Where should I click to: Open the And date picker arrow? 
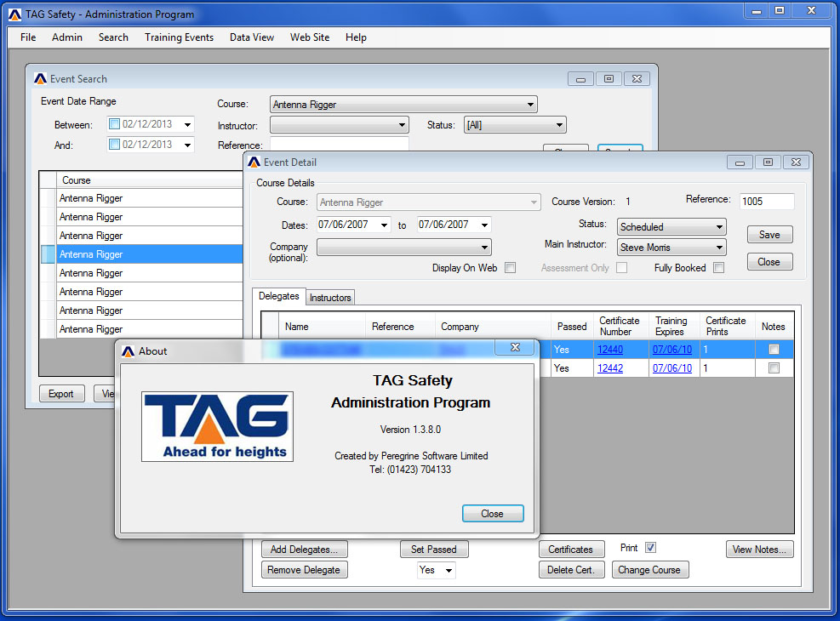187,145
